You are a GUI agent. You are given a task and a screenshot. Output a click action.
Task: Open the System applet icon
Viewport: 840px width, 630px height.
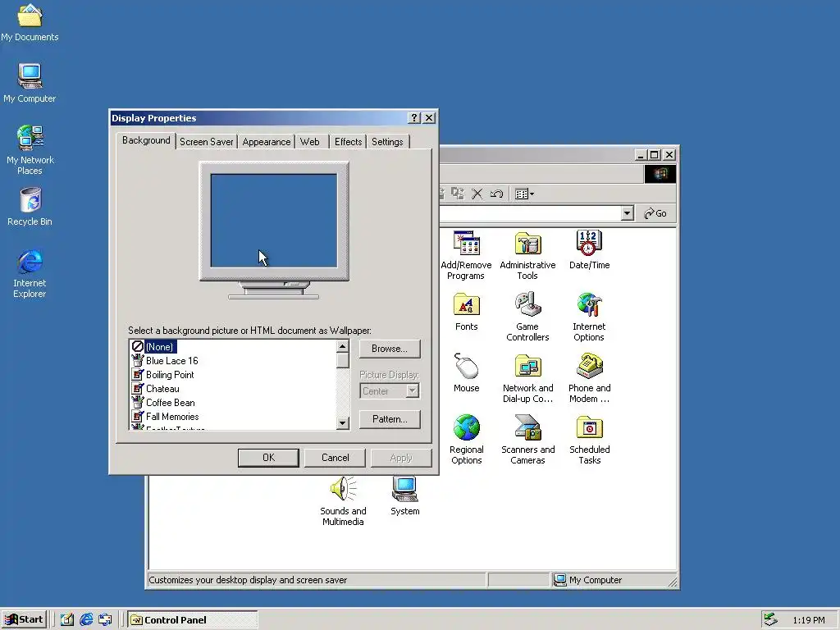pos(404,489)
